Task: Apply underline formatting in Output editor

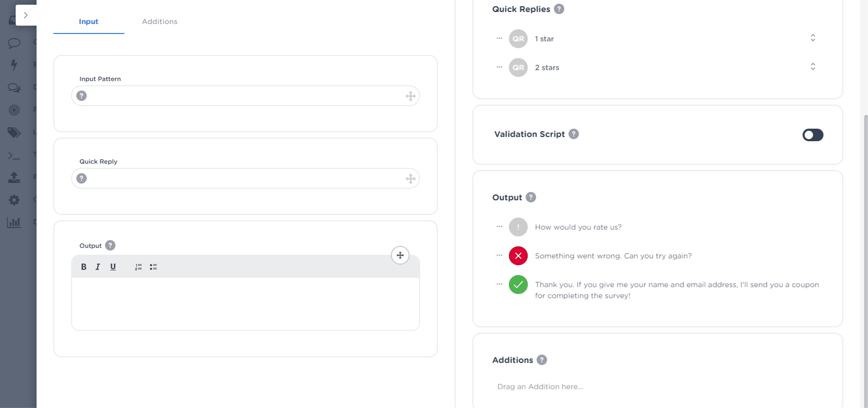Action: [113, 267]
